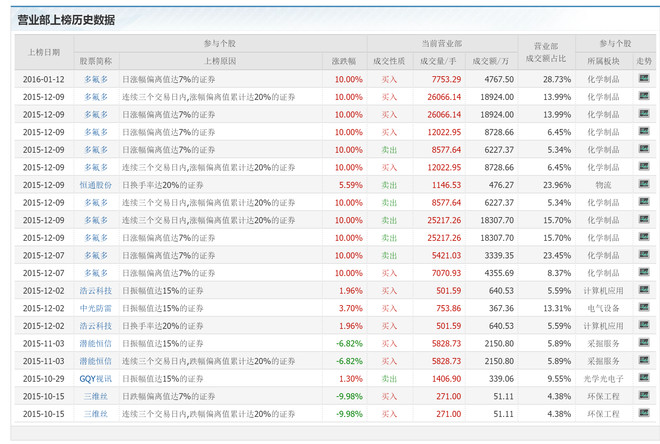The height and width of the screenshot is (444, 660).
Task: Open trend chart for 日涨幅偏离值 row with volume 25217.26
Action: (644, 237)
